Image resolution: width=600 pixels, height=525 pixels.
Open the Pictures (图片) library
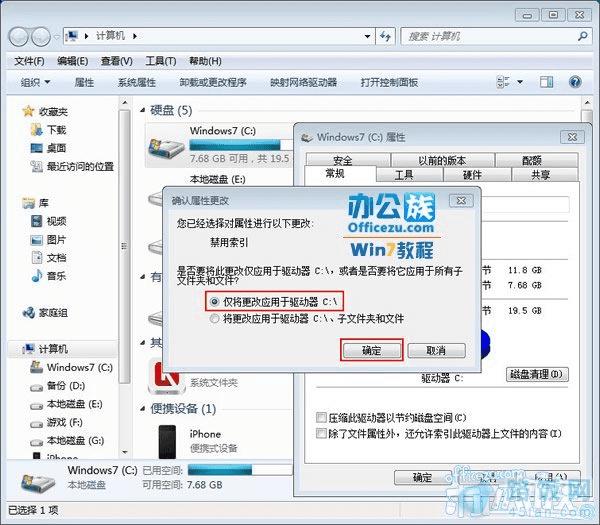(x=48, y=240)
